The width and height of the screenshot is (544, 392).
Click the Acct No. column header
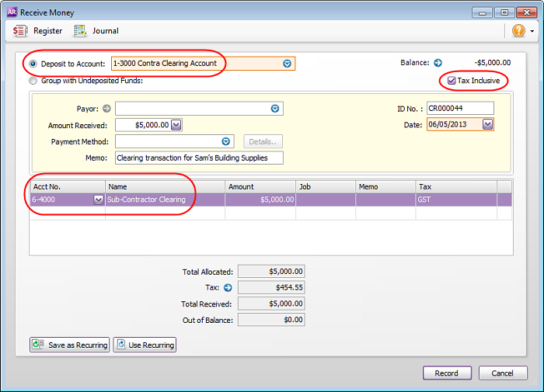[x=68, y=186]
